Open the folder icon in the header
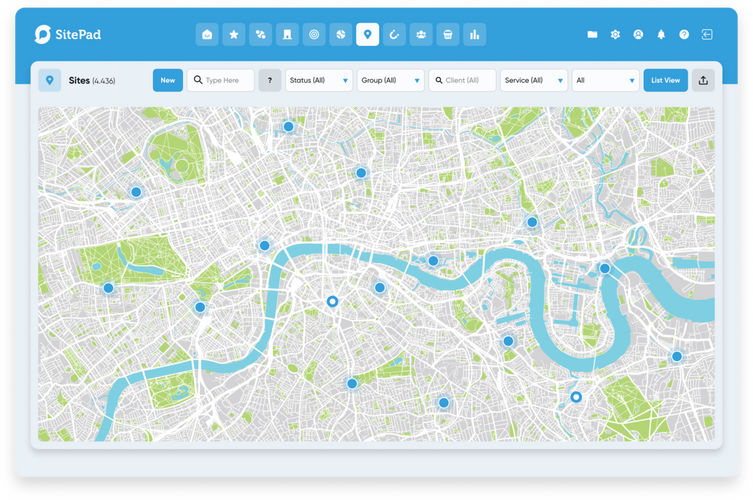The width and height of the screenshot is (753, 500). pyautogui.click(x=592, y=34)
